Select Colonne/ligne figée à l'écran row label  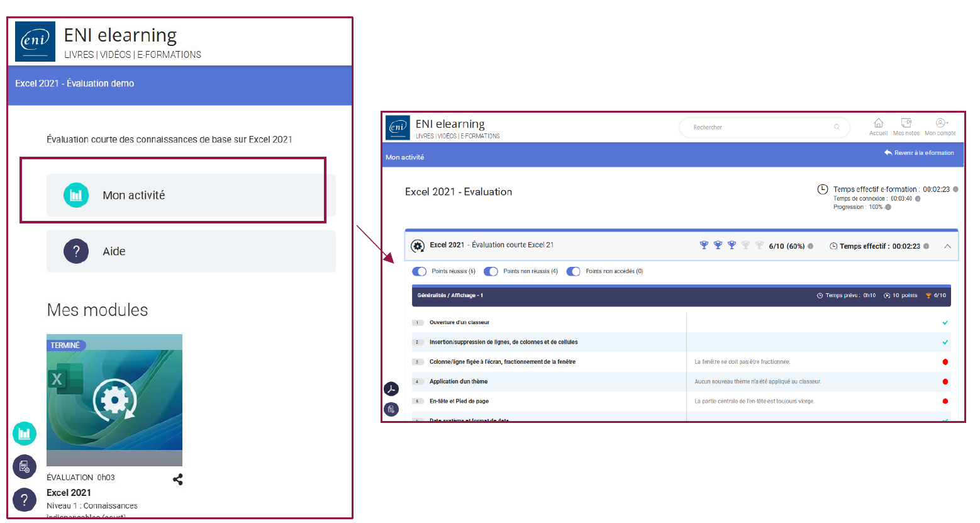[x=503, y=362]
